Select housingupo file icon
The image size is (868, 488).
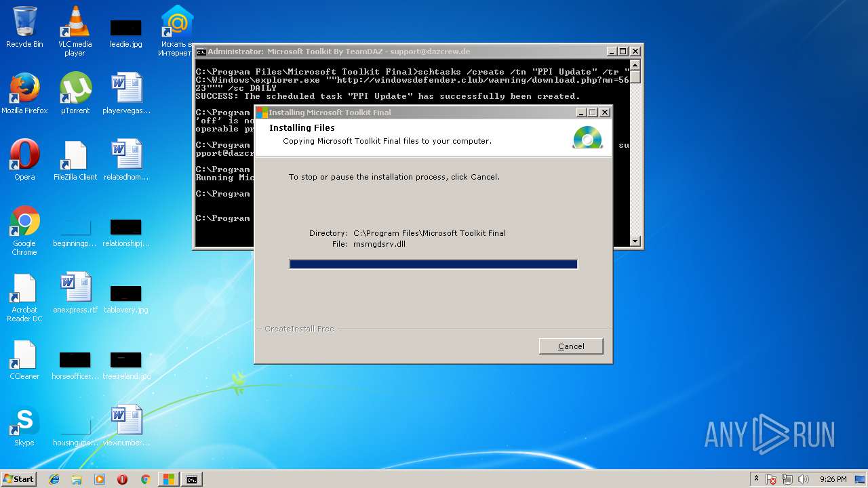[x=75, y=431]
